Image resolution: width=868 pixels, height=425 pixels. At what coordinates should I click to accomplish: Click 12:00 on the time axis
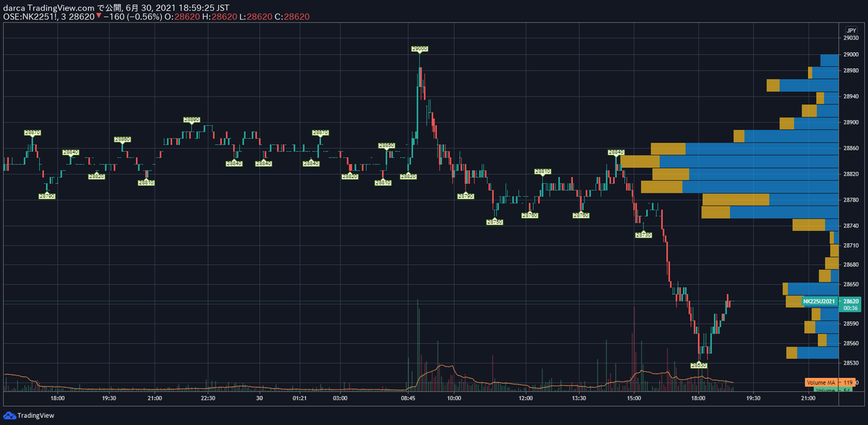526,398
